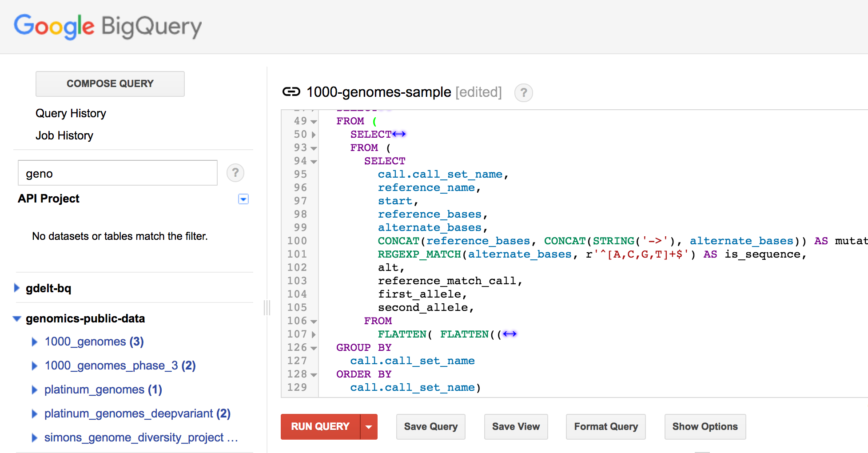Expand the platinum_genomes dataset
Image resolution: width=868 pixels, height=453 pixels.
click(x=35, y=389)
